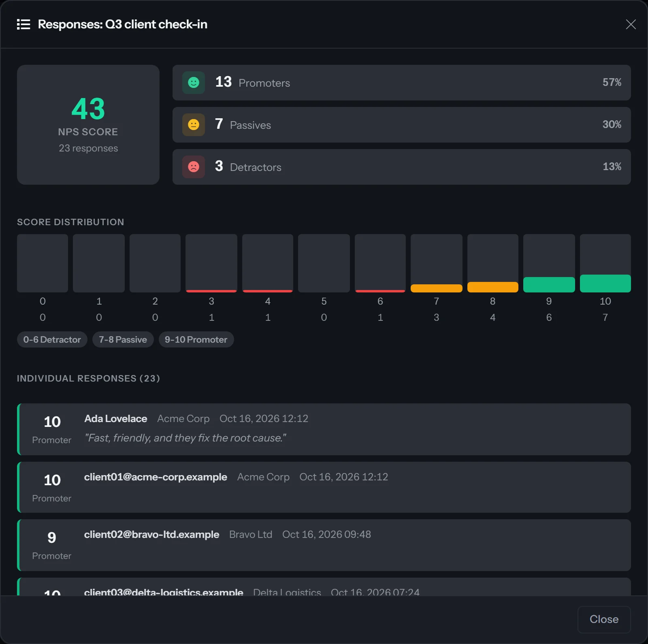The image size is (648, 644).
Task: Click the Close button at bottom
Action: click(x=604, y=619)
